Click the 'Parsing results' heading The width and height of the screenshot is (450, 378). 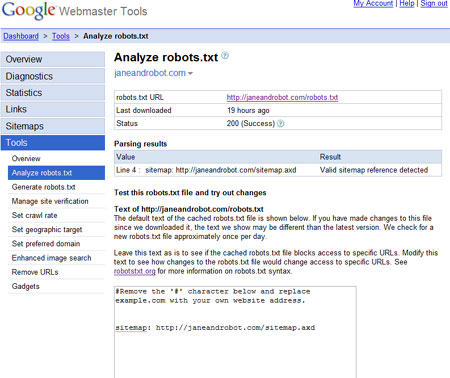coord(140,144)
